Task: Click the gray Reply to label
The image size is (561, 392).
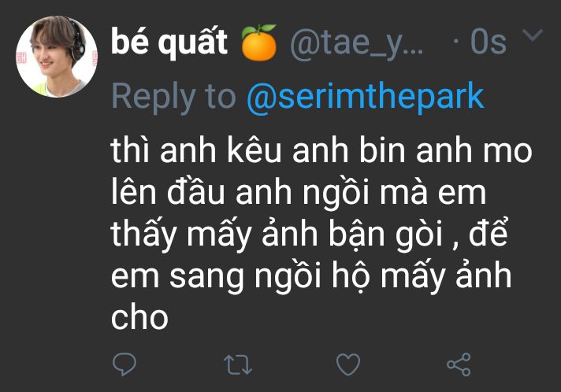Action: (x=173, y=97)
